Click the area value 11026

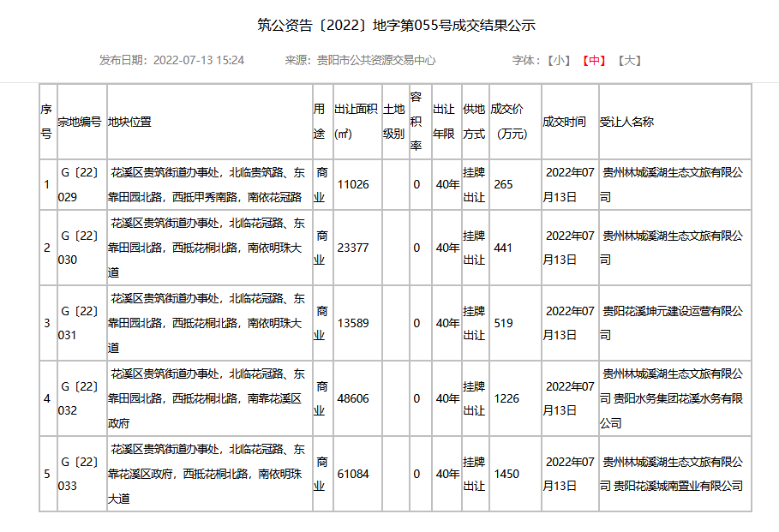tap(353, 185)
